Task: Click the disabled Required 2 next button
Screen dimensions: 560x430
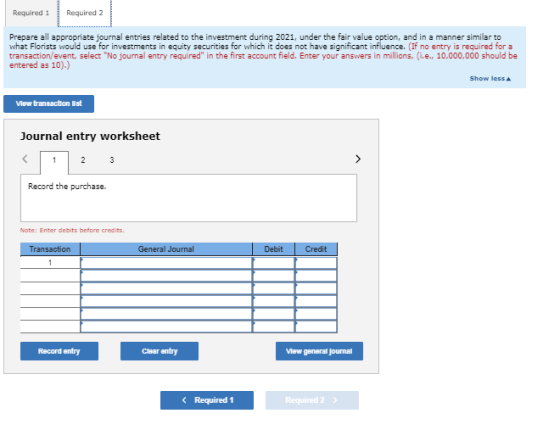Action: (312, 400)
